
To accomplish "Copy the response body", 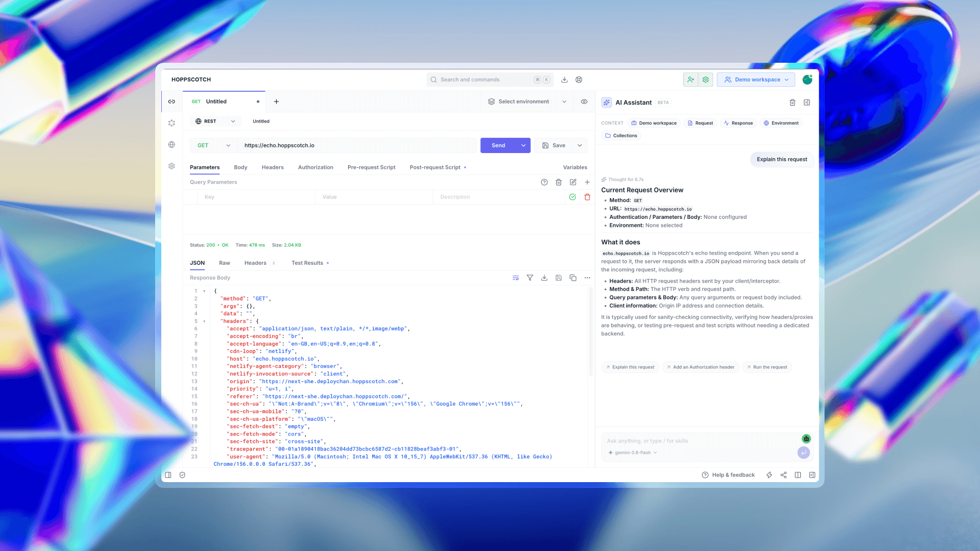I will (573, 278).
